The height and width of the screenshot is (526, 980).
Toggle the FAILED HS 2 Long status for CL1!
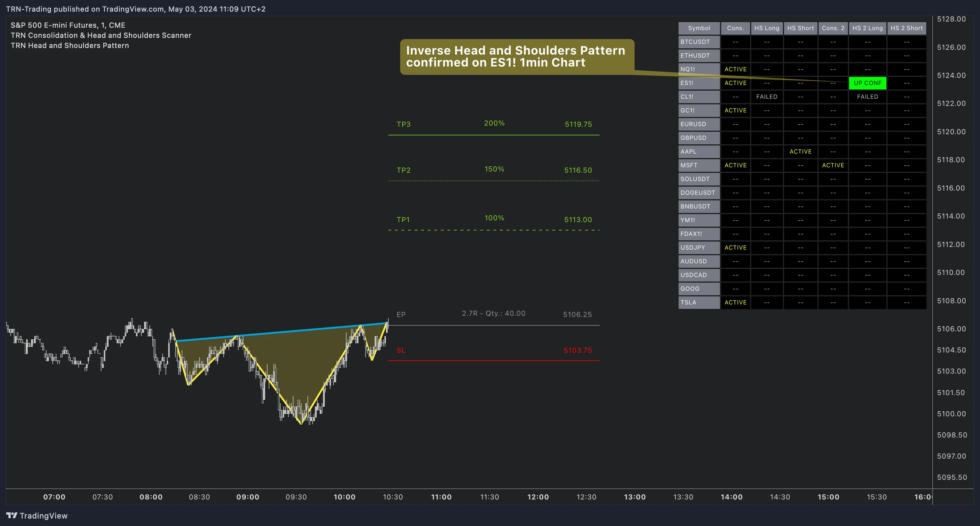[868, 97]
